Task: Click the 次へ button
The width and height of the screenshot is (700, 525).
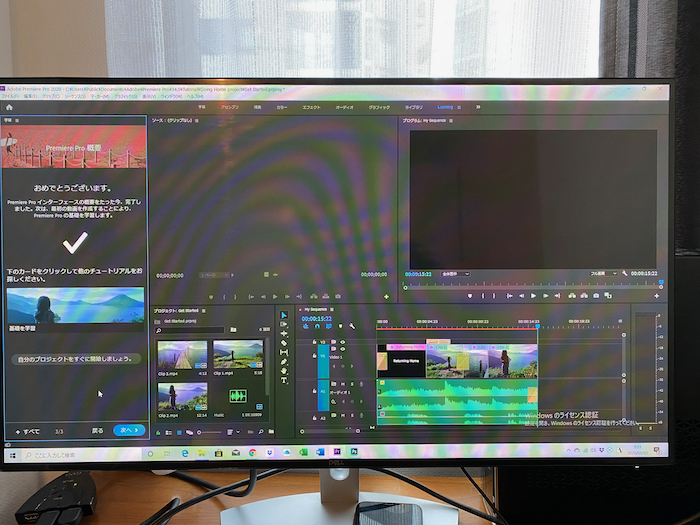Action: pos(129,430)
